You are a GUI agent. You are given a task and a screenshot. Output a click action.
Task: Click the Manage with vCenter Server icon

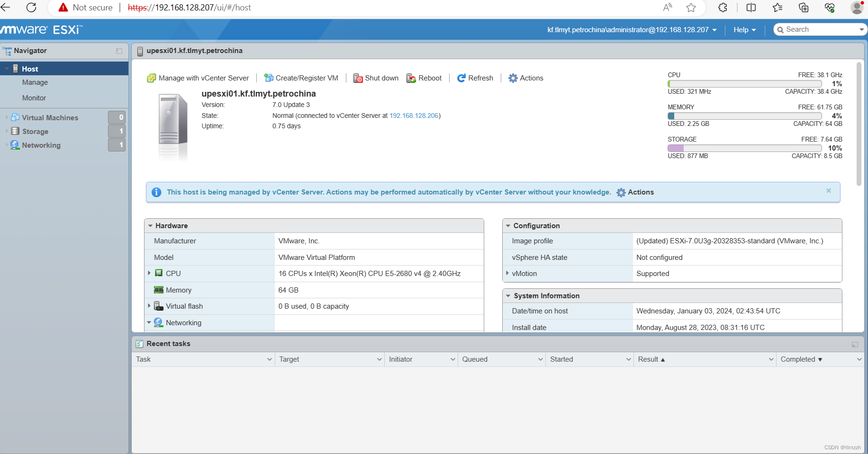click(x=151, y=78)
